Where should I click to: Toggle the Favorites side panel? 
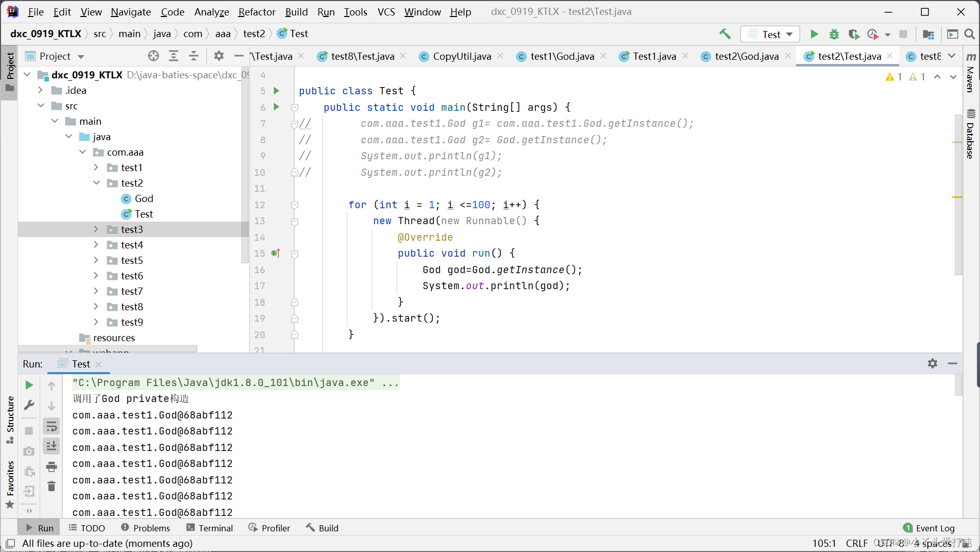10,484
